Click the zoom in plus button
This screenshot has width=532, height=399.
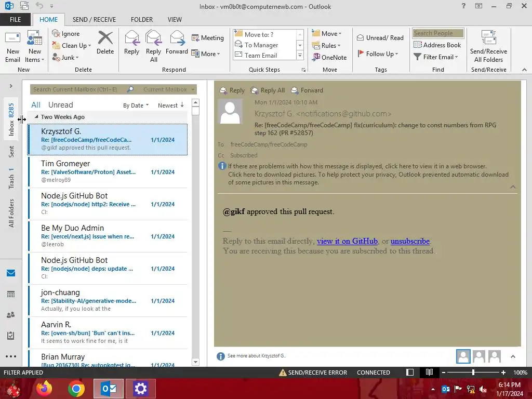pos(503,373)
